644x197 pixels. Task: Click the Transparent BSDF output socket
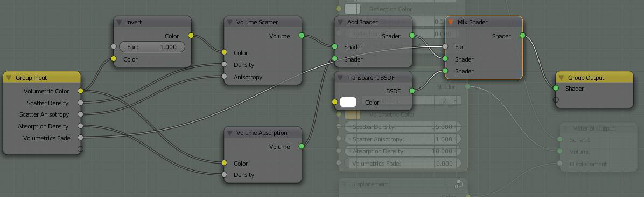click(412, 91)
